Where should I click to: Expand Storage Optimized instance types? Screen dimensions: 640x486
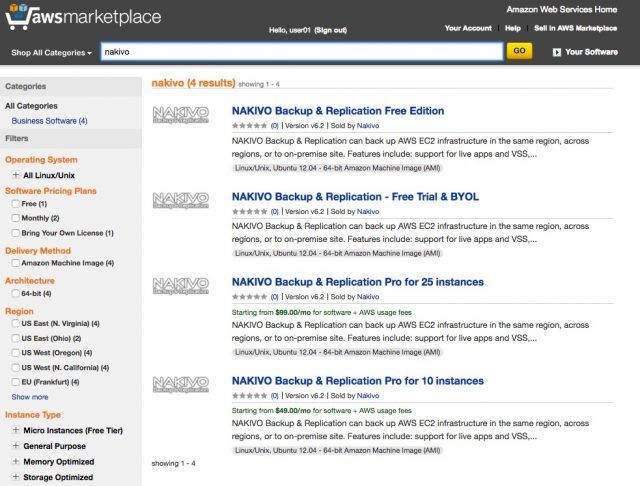(16, 477)
